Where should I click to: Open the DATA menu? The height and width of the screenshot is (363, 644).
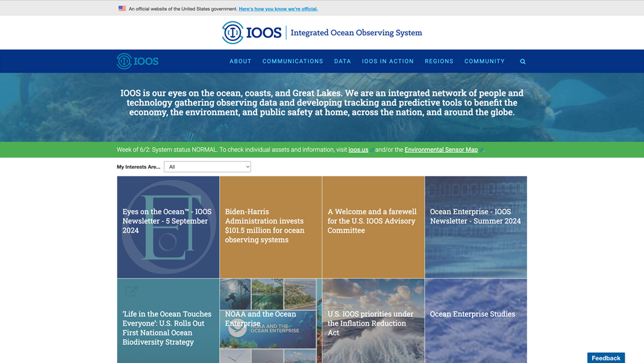click(342, 61)
